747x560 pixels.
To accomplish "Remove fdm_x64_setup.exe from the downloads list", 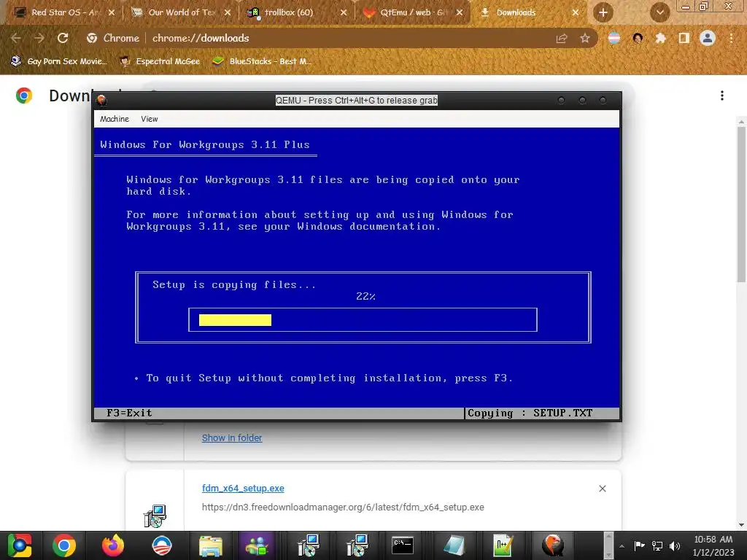I will [602, 489].
